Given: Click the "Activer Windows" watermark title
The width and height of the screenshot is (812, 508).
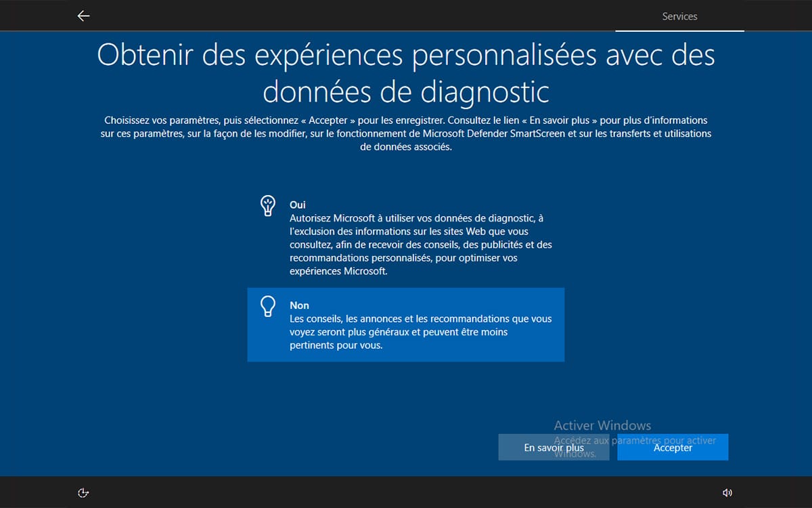Looking at the screenshot, I should [602, 425].
